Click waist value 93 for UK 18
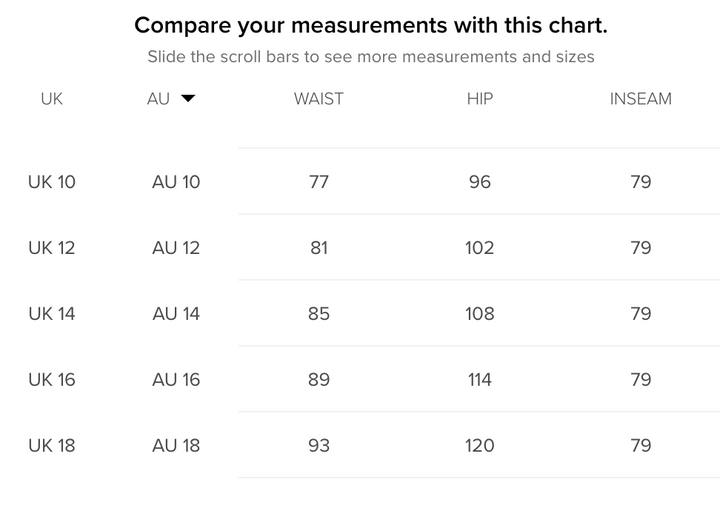 319,446
